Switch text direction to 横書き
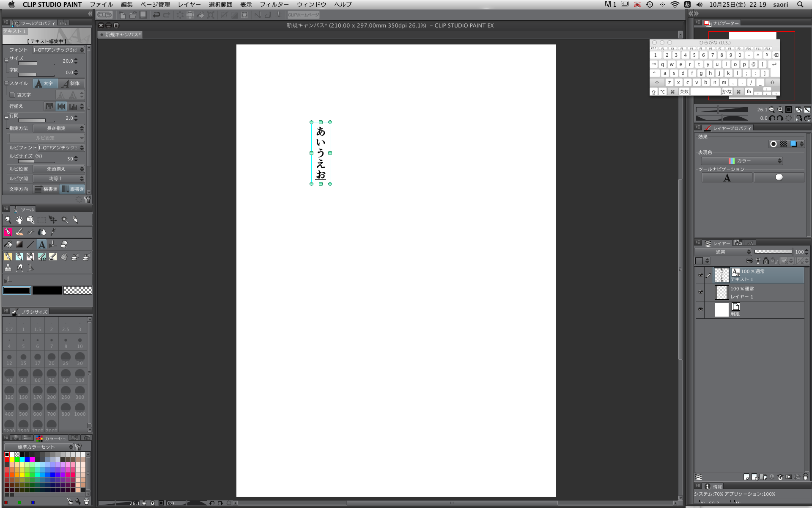The height and width of the screenshot is (508, 812). point(46,189)
